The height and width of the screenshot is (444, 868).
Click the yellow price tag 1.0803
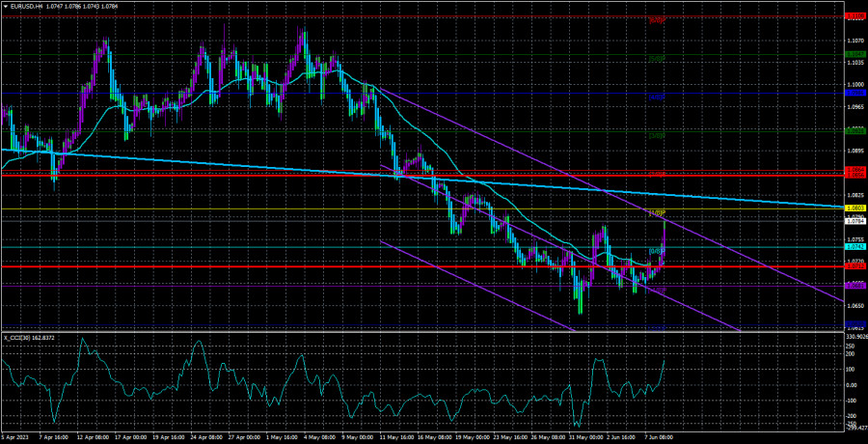click(x=855, y=209)
